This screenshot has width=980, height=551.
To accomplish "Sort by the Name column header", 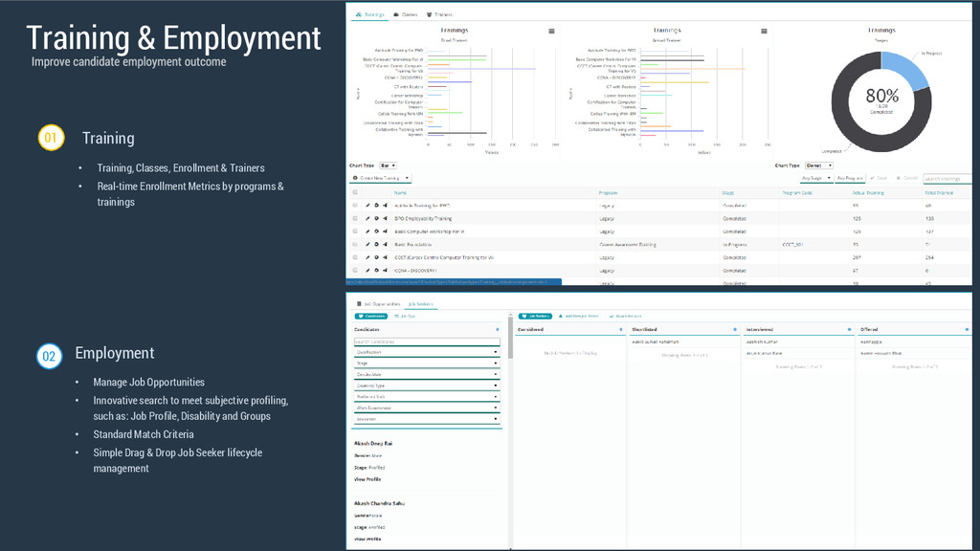I will [x=401, y=192].
